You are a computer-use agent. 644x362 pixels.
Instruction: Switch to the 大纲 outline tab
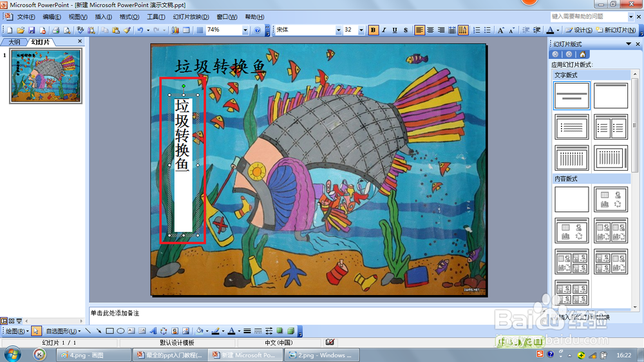(x=14, y=42)
